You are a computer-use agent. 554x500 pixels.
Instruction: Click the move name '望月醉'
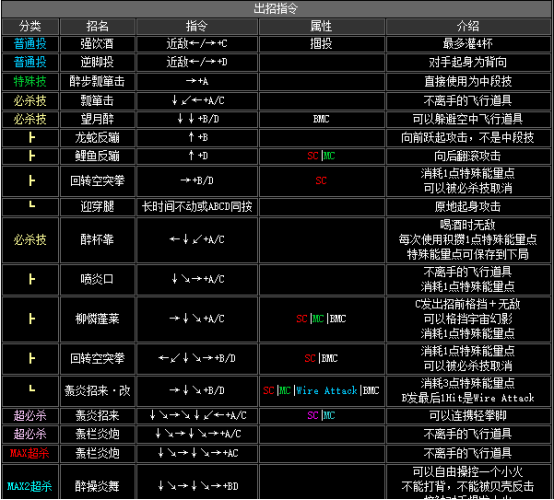97,119
